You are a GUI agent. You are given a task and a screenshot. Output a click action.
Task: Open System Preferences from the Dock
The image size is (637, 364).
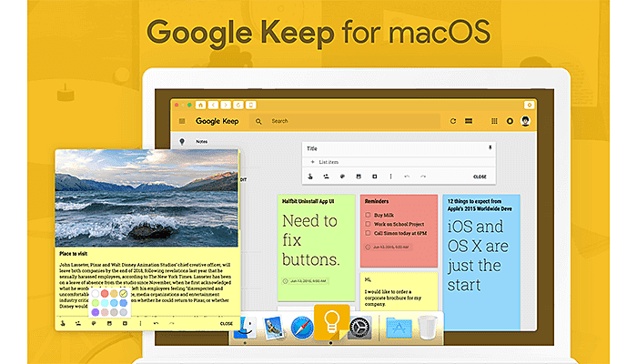coord(360,329)
